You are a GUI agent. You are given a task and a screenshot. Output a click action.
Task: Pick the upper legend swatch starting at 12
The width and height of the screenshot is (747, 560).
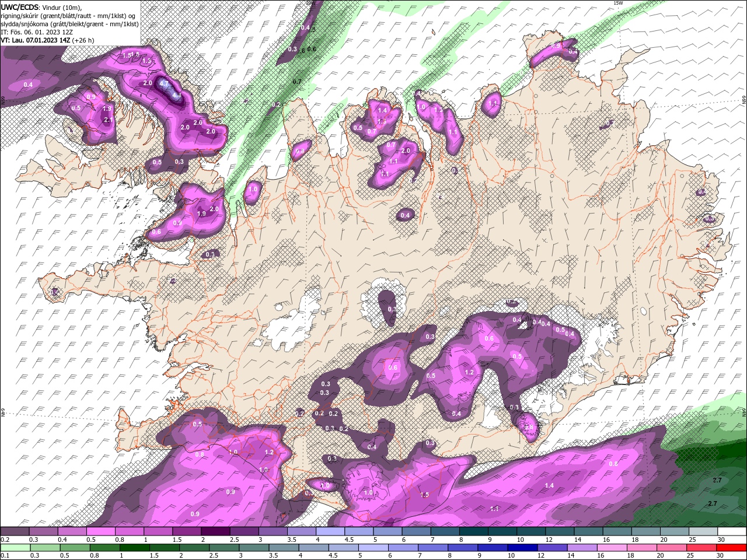click(560, 531)
